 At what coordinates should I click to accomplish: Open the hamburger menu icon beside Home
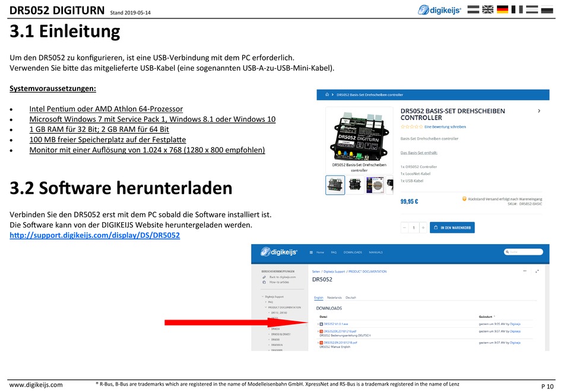[x=311, y=252]
